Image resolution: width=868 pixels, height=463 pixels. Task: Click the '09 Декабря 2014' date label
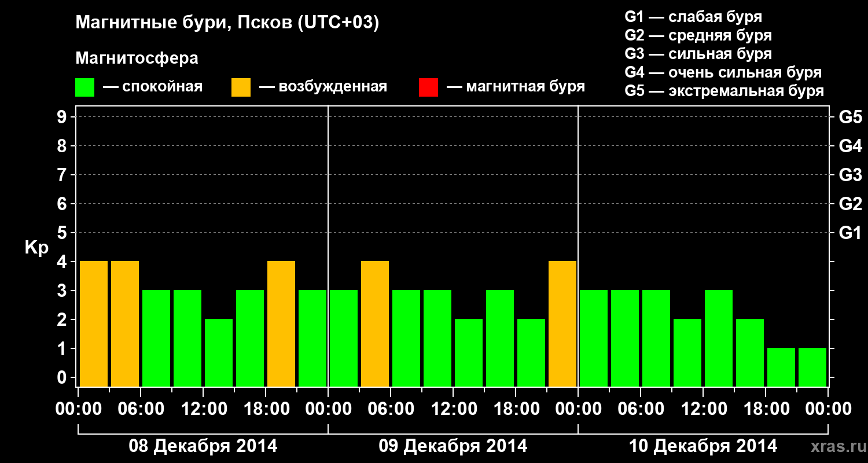(453, 446)
